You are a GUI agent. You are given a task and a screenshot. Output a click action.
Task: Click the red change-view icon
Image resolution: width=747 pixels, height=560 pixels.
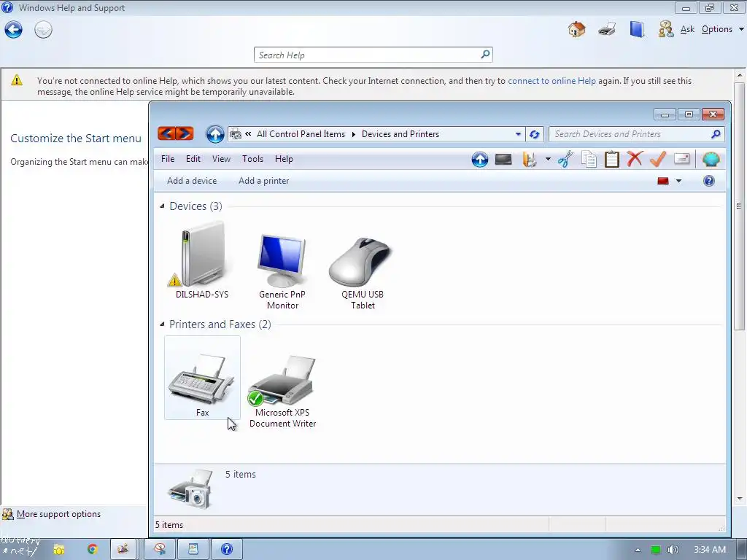tap(662, 181)
